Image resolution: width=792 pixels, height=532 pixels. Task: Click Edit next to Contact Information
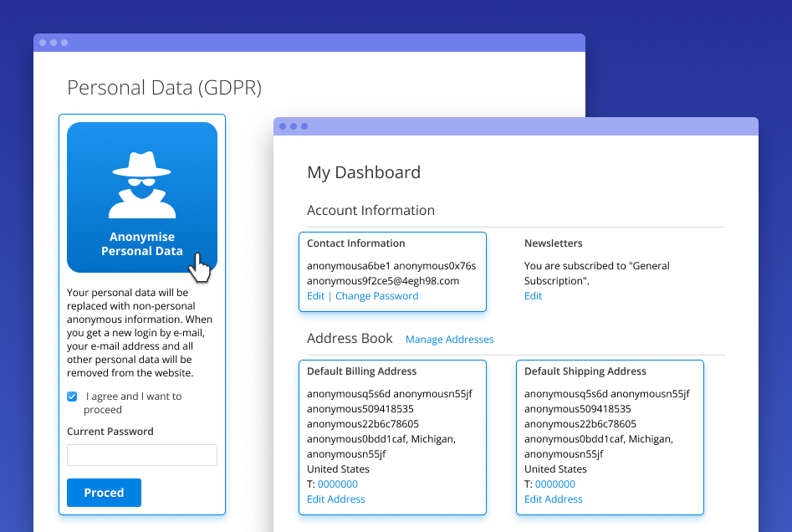[x=315, y=295]
